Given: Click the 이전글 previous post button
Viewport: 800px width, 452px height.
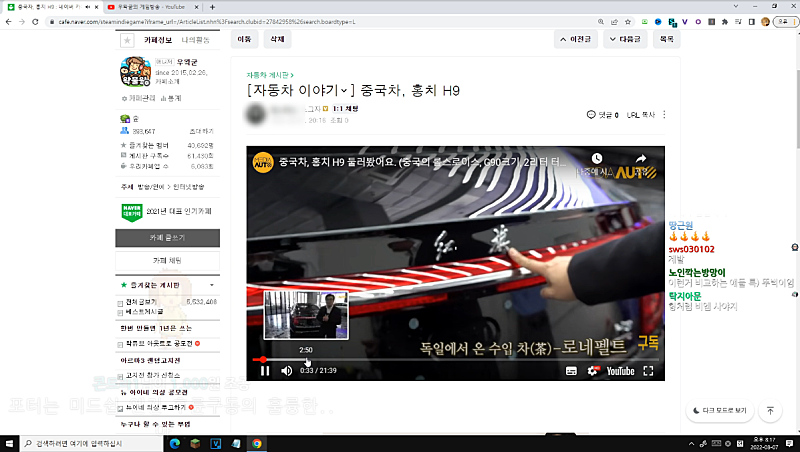Looking at the screenshot, I should (x=576, y=39).
